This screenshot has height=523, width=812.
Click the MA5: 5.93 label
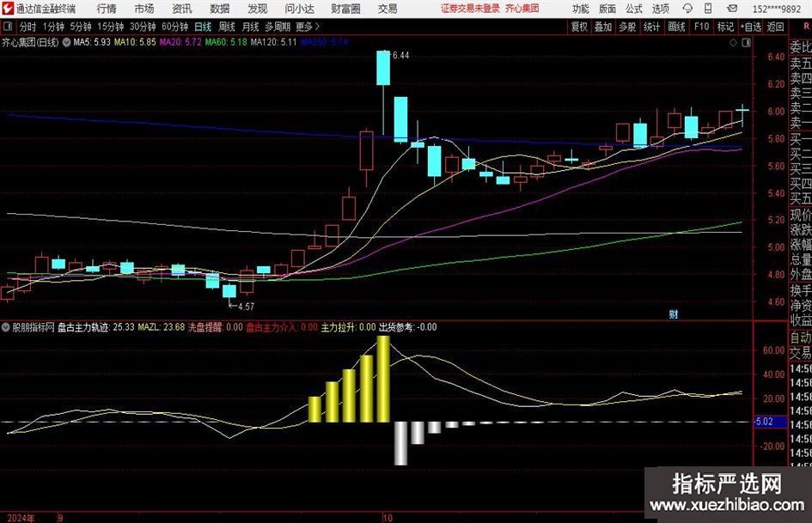(x=92, y=42)
